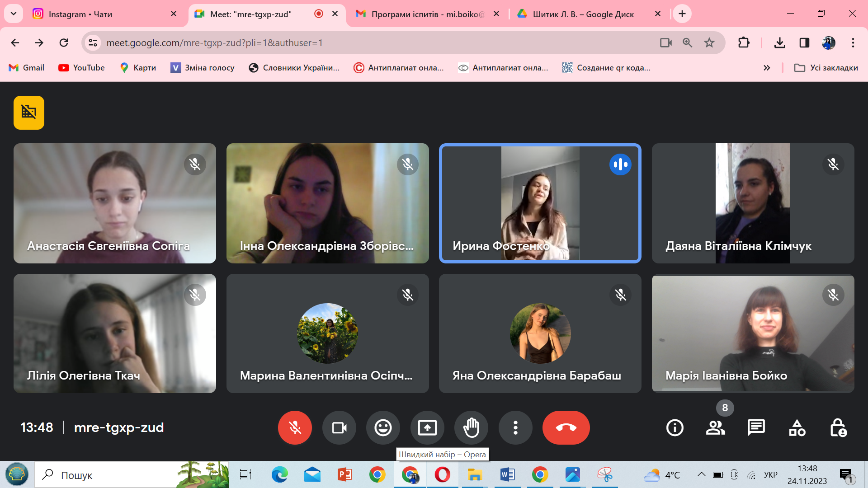Open the tab search dropdown arrow
The height and width of the screenshot is (488, 868).
coord(14,14)
